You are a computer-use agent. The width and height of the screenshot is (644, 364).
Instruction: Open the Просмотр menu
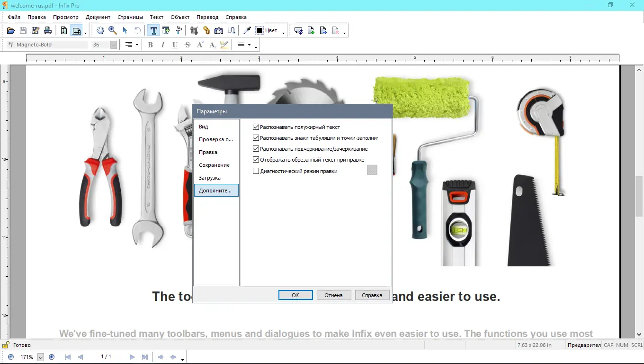(x=66, y=17)
